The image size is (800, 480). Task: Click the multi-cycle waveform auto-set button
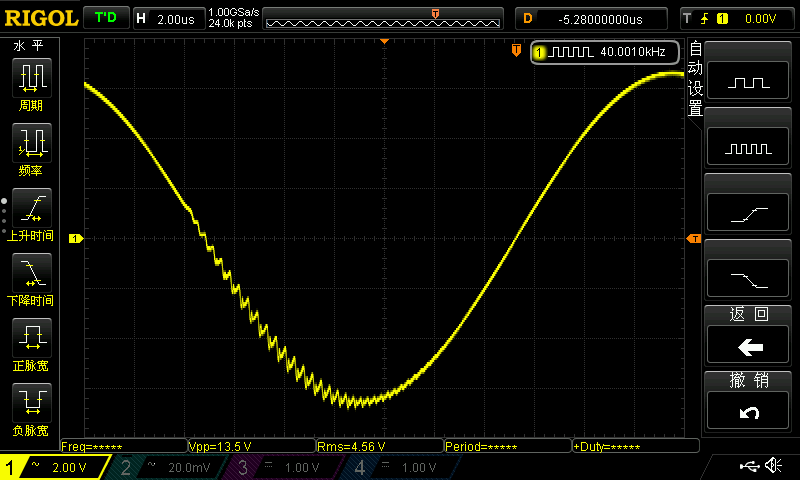[x=748, y=146]
